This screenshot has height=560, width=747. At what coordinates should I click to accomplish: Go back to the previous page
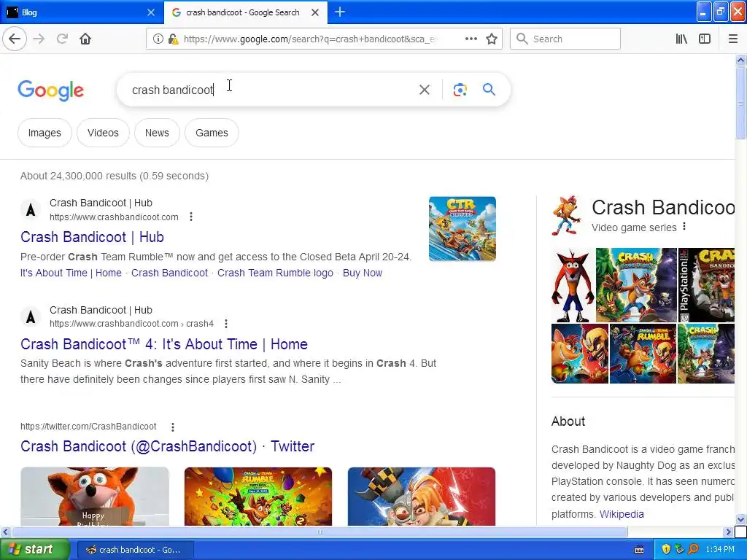pos(15,39)
